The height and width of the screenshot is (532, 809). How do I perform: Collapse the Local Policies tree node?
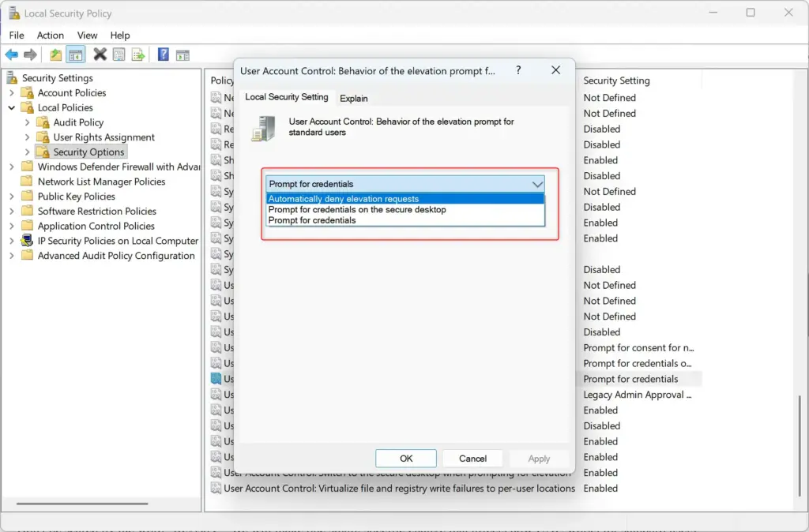[12, 107]
